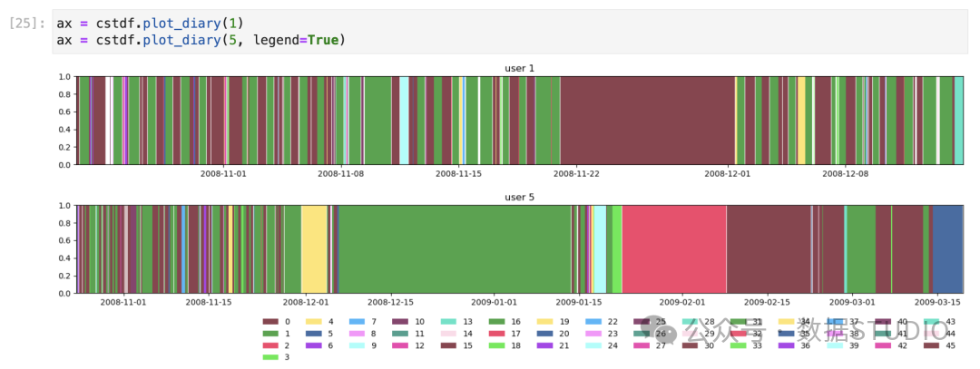Click the legend swatch labeled 33
This screenshot has height=369, width=980.
738,345
